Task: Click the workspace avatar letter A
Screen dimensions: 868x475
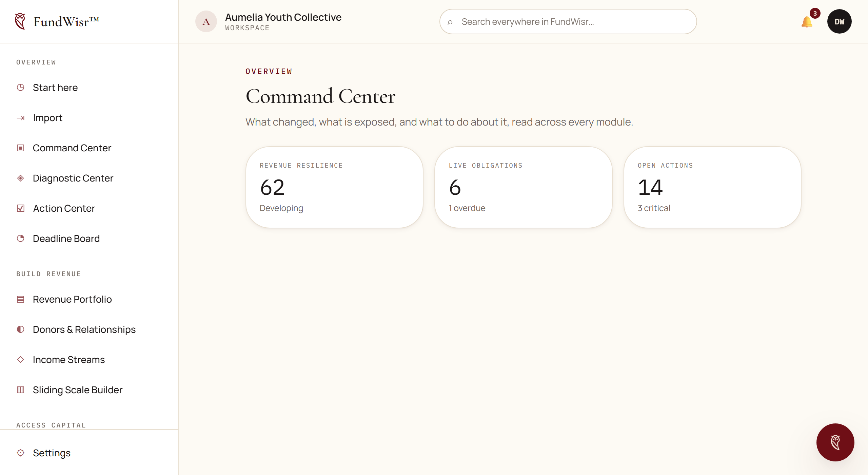Action: pyautogui.click(x=206, y=21)
